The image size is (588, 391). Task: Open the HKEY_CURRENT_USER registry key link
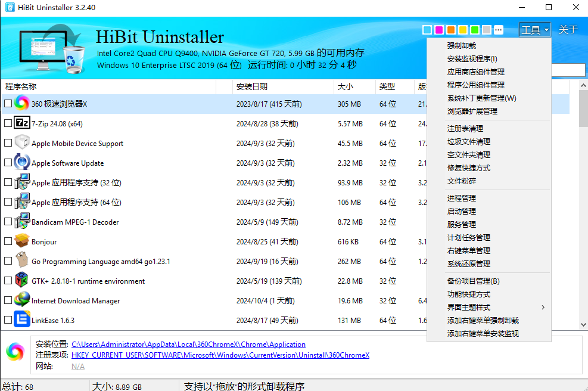[x=220, y=355]
